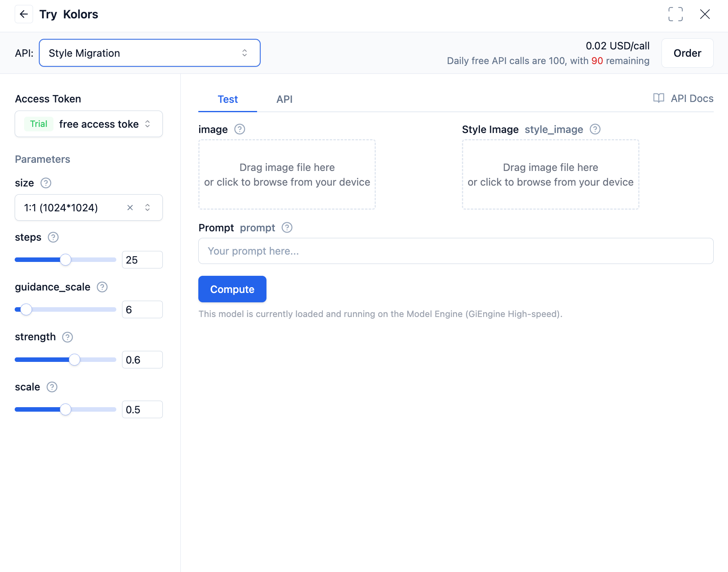Screen dimensions: 728x572
Task: Open the Style Migration API dropdown
Action: [149, 53]
